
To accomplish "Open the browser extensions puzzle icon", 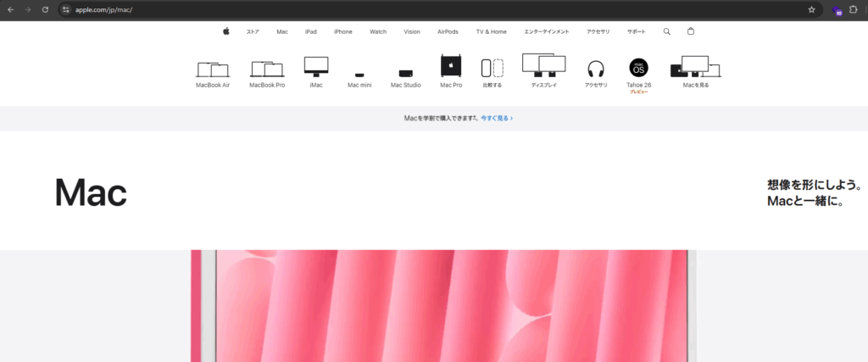I will 853,9.
